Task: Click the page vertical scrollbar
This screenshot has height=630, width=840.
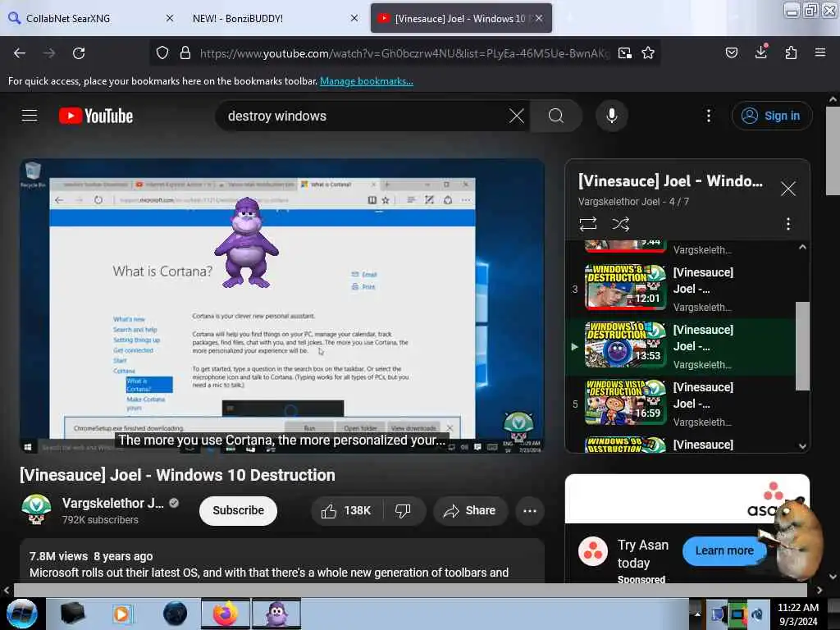Action: [833, 153]
